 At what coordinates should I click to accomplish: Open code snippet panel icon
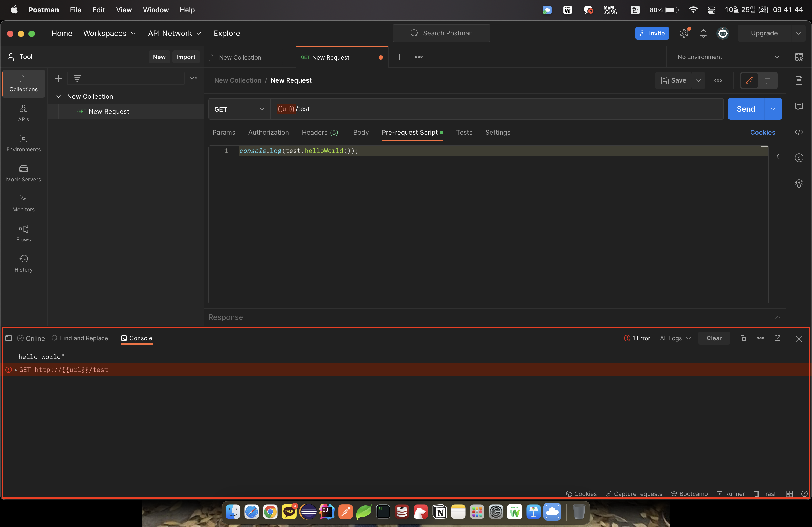click(x=799, y=132)
